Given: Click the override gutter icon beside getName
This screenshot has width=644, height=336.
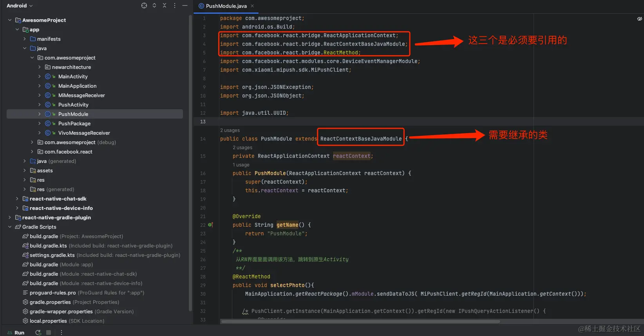Looking at the screenshot, I should 210,225.
